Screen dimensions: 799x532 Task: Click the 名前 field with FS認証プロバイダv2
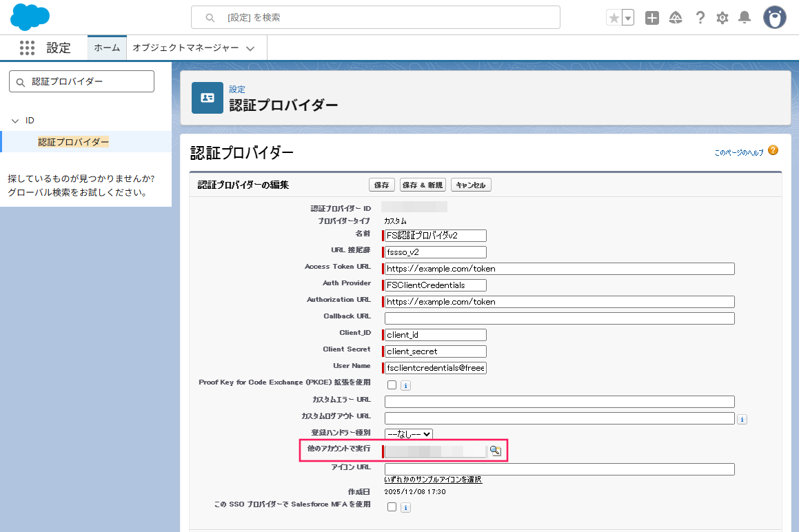coord(435,236)
